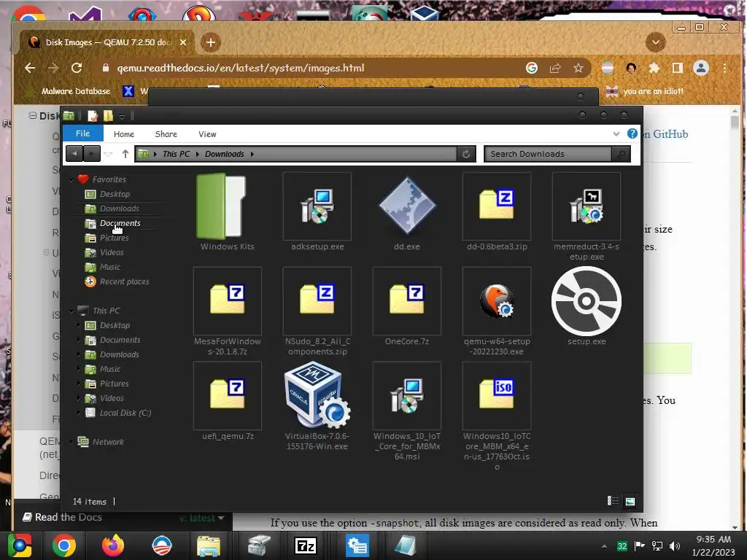Select dd-0.6beta3.zip archive

coord(496,212)
